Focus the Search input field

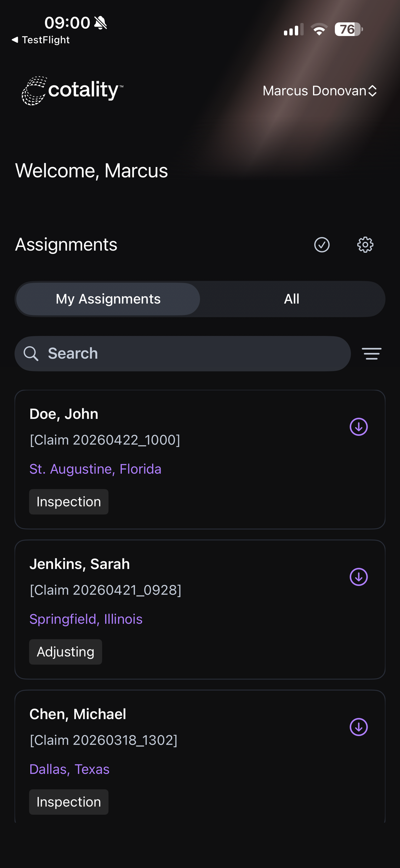click(182, 354)
